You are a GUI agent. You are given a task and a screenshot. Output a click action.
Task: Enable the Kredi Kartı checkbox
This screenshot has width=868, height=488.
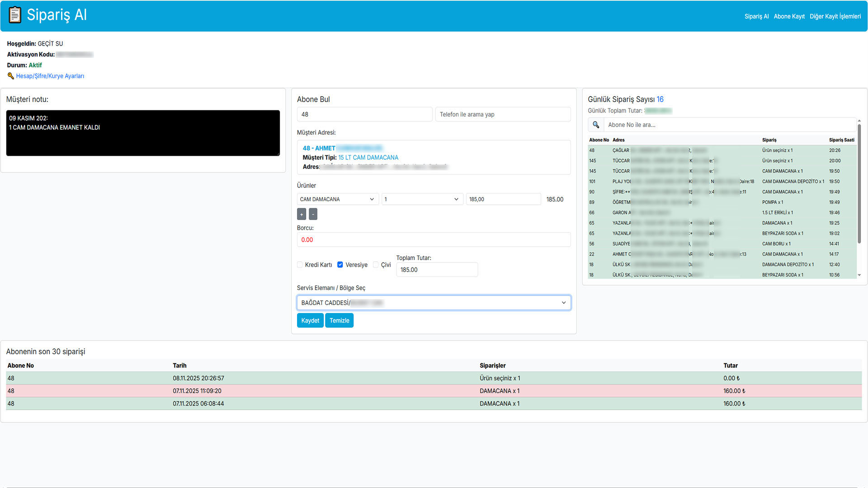tap(300, 265)
